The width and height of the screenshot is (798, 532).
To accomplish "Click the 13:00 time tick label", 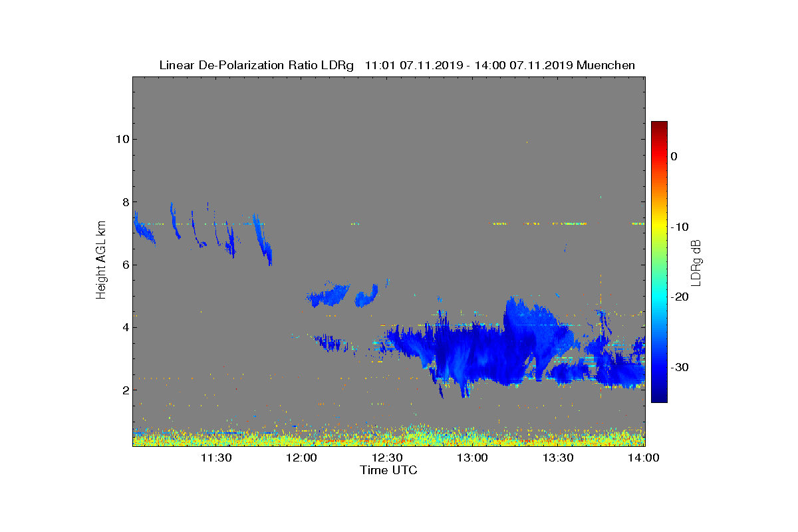I will pos(473,458).
